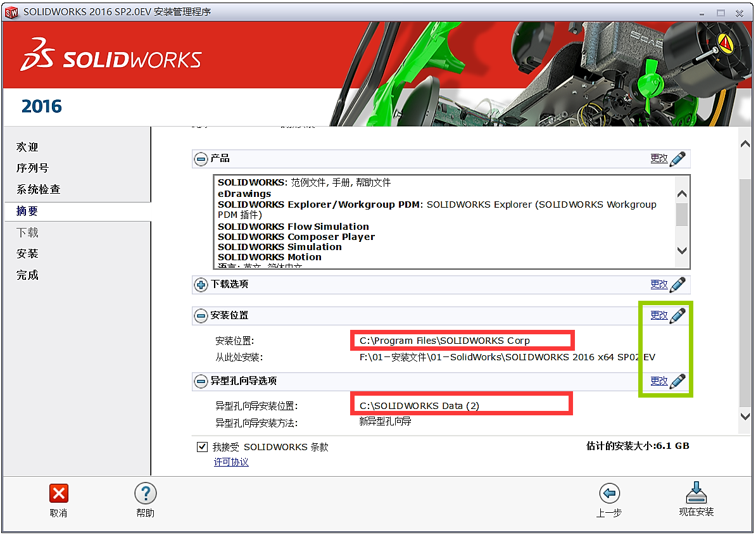756x535 pixels.
Task: Click Change (更改) link for Products
Action: pos(658,159)
